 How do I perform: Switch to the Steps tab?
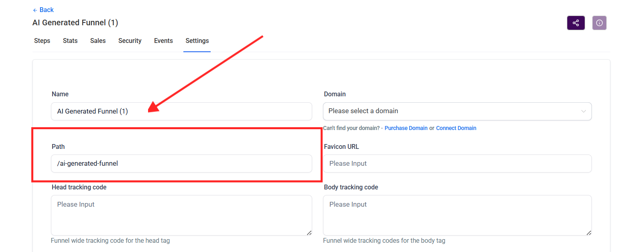[42, 41]
